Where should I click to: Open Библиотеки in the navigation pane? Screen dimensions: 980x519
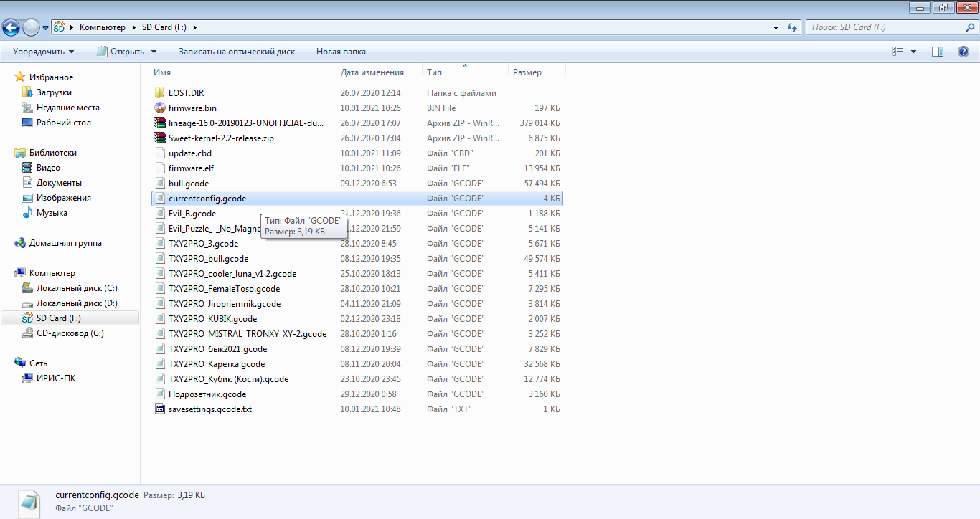point(53,153)
